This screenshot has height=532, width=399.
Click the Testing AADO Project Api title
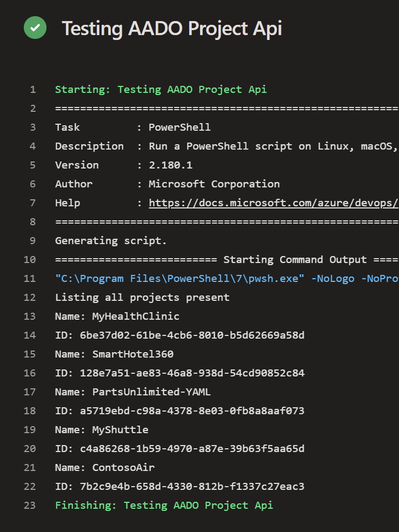click(x=172, y=28)
